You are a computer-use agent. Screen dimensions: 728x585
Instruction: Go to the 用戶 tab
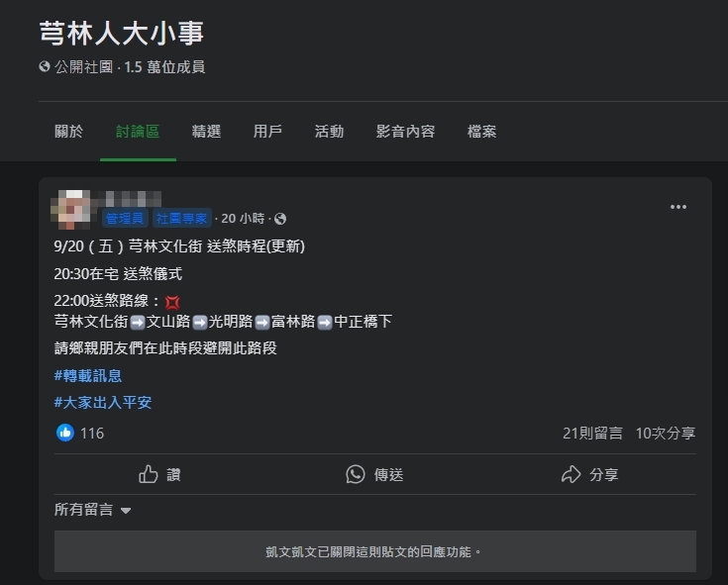tap(267, 132)
